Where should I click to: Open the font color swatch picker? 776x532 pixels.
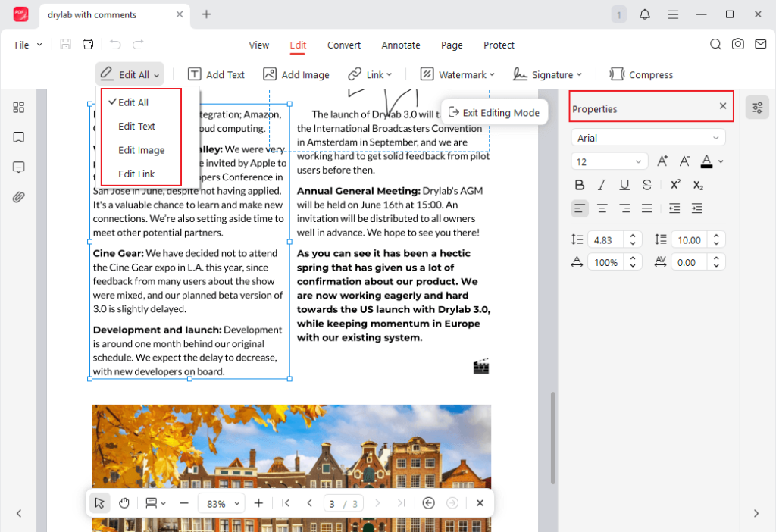[x=713, y=161]
